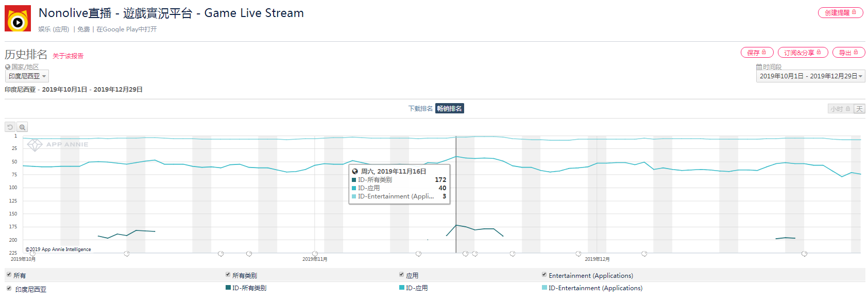This screenshot has height=300, width=868.
Task: Click the 印度尼西亚 - 2019年10月1日 - 2019年12月29日 subtitle
Action: point(74,90)
